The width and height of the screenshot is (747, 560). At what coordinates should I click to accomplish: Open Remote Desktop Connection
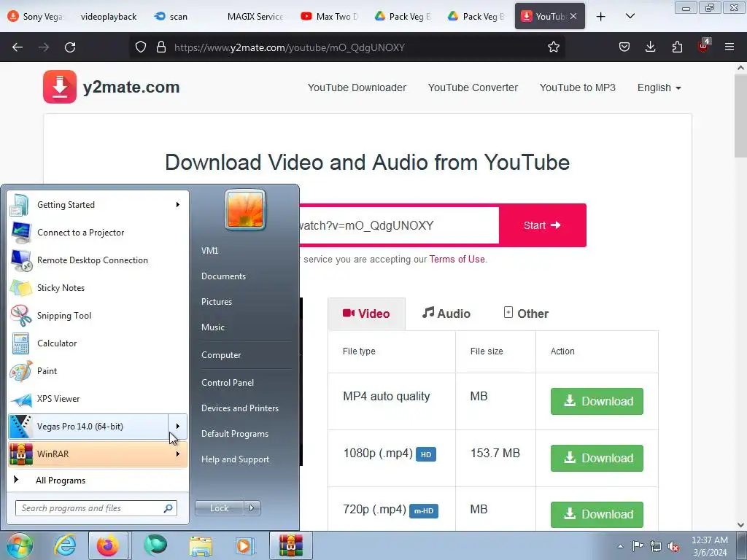tap(98, 260)
